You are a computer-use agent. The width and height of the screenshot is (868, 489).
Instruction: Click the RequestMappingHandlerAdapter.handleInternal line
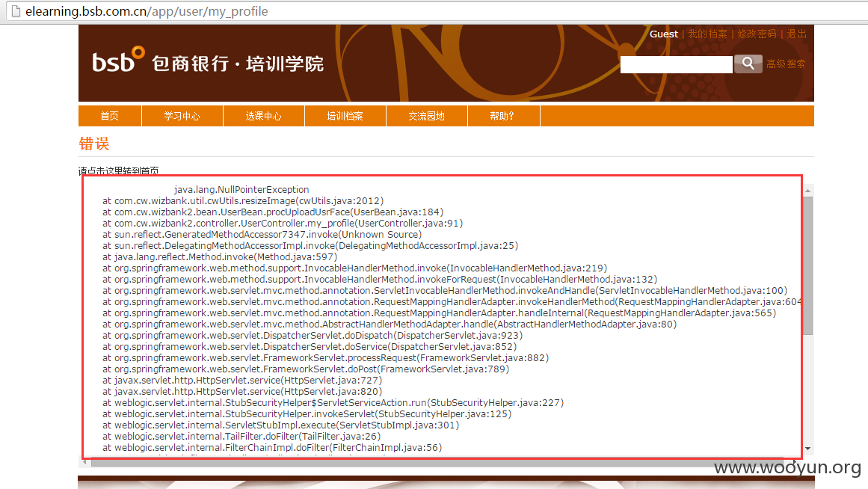click(x=439, y=313)
